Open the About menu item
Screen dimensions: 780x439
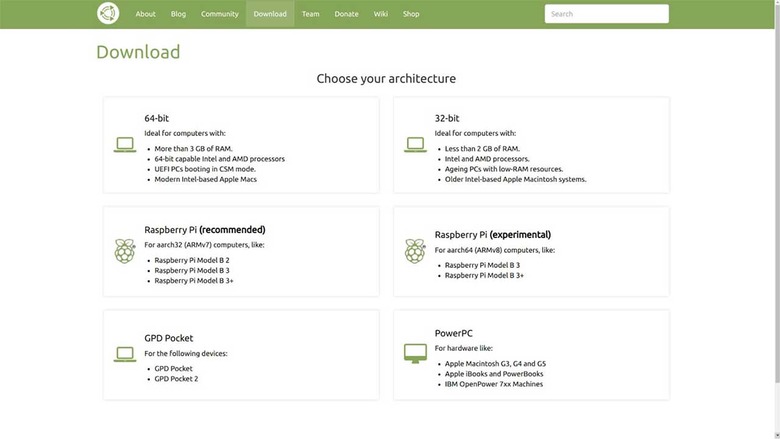point(145,14)
